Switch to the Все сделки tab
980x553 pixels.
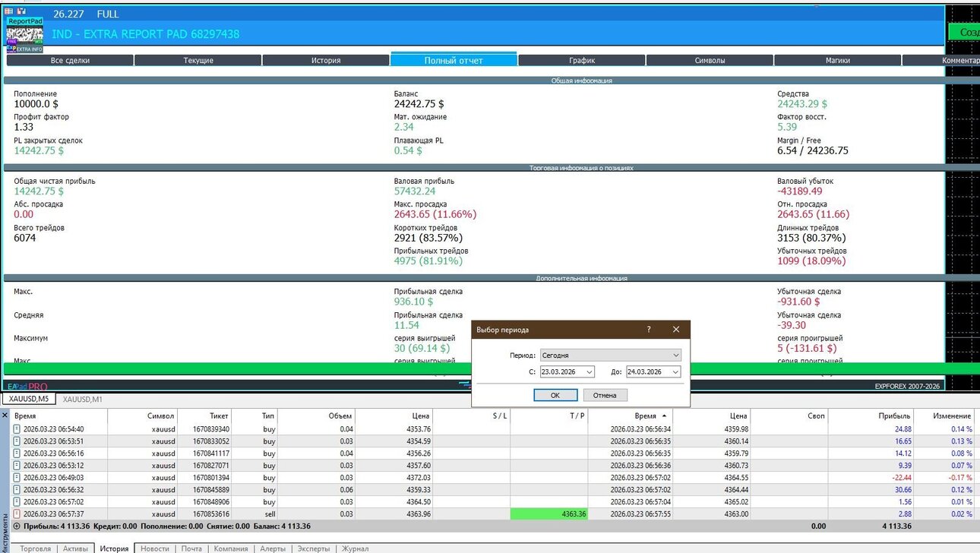coord(70,60)
